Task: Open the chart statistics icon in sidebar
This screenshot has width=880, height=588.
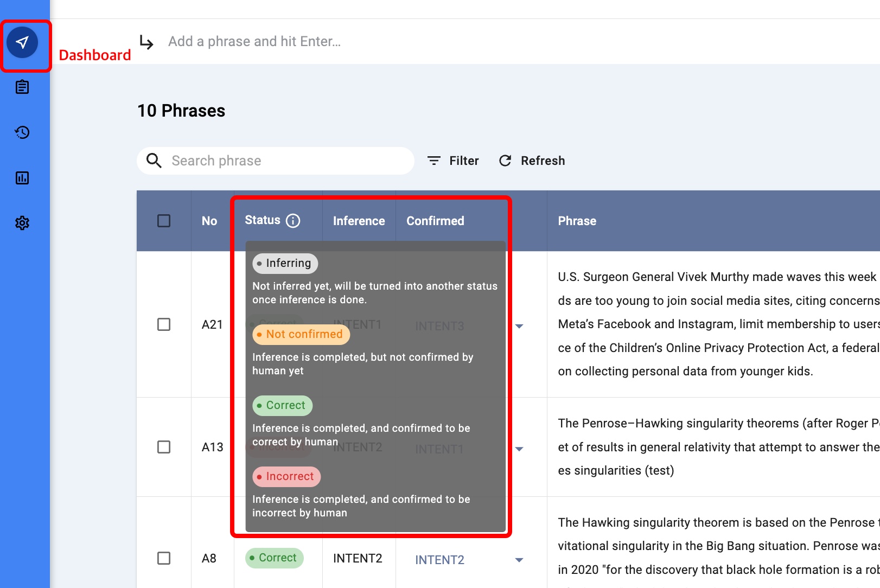Action: [22, 178]
